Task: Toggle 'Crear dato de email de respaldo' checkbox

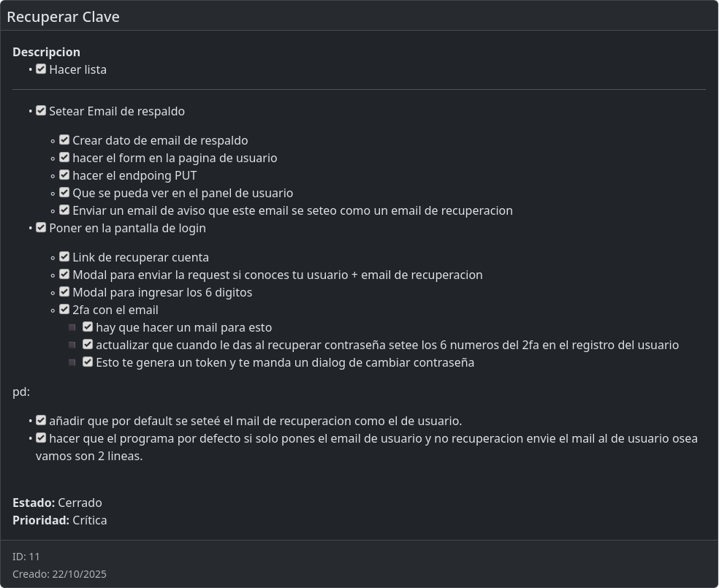Action: 64,140
